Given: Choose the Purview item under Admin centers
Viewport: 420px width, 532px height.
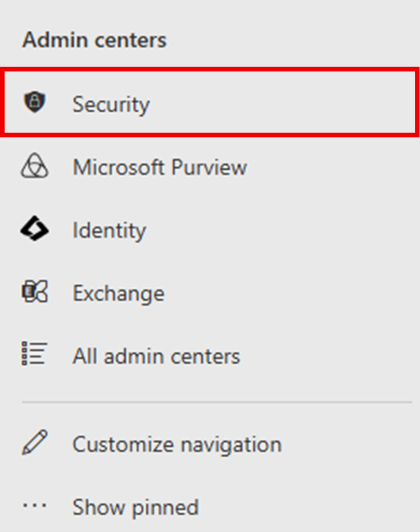Looking at the screenshot, I should (x=210, y=166).
